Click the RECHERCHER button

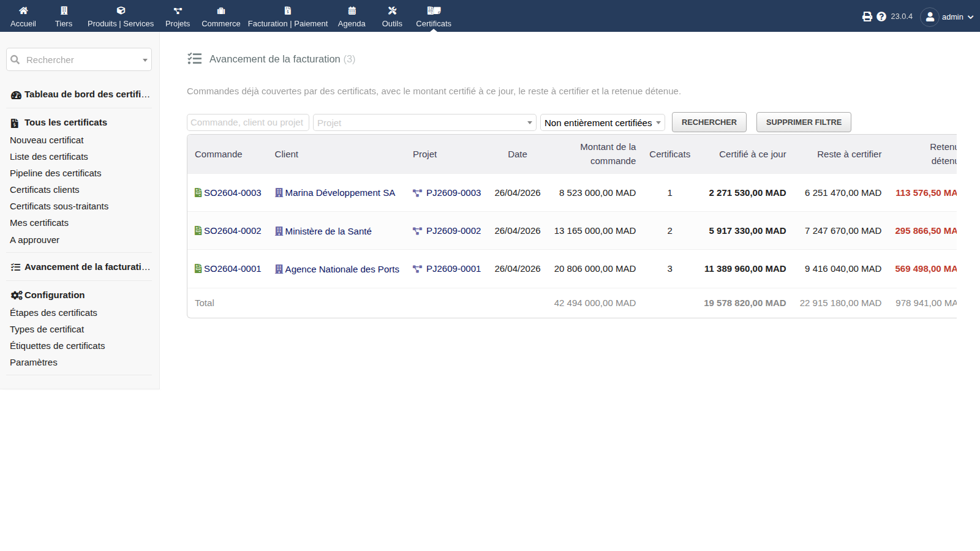(709, 122)
